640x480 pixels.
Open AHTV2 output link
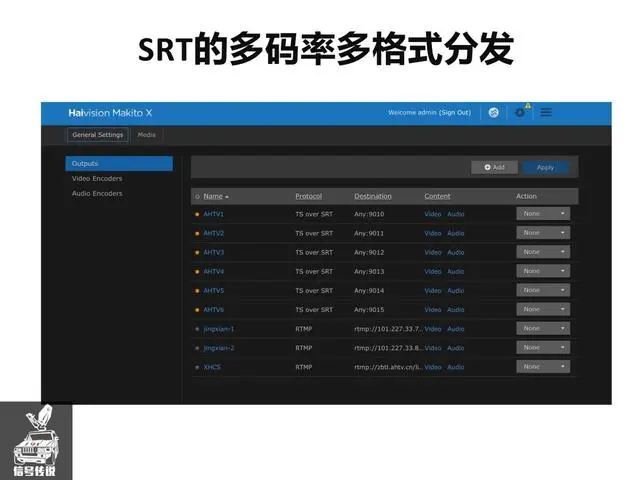[x=213, y=233]
